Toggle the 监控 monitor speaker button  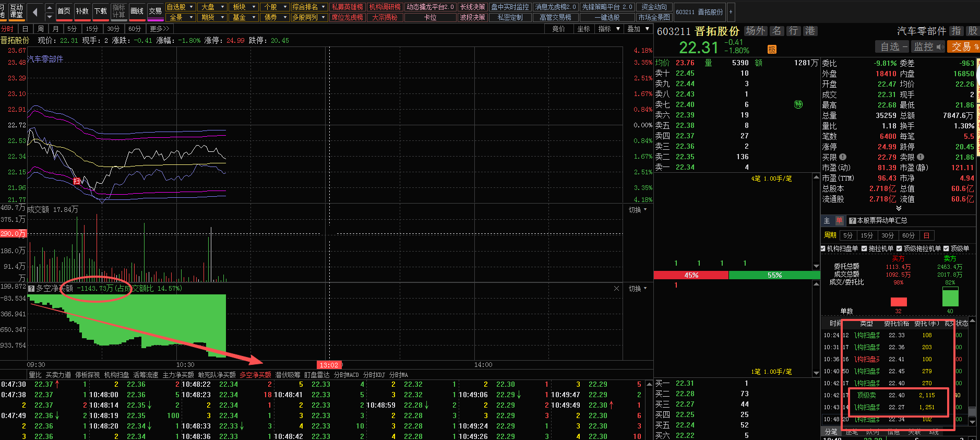point(928,46)
